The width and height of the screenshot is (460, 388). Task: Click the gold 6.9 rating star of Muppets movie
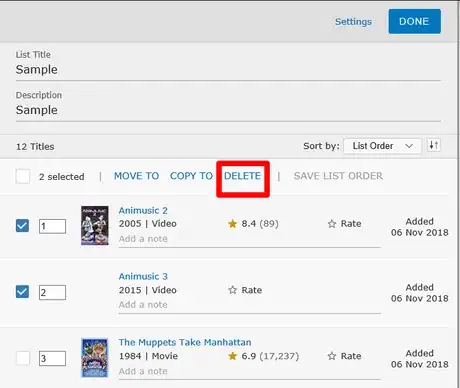coord(233,356)
